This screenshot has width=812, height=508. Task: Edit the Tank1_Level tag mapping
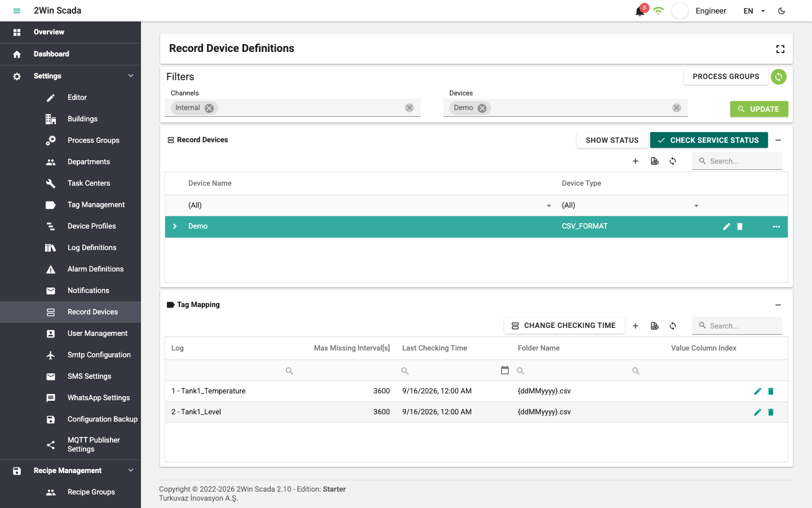(x=757, y=412)
